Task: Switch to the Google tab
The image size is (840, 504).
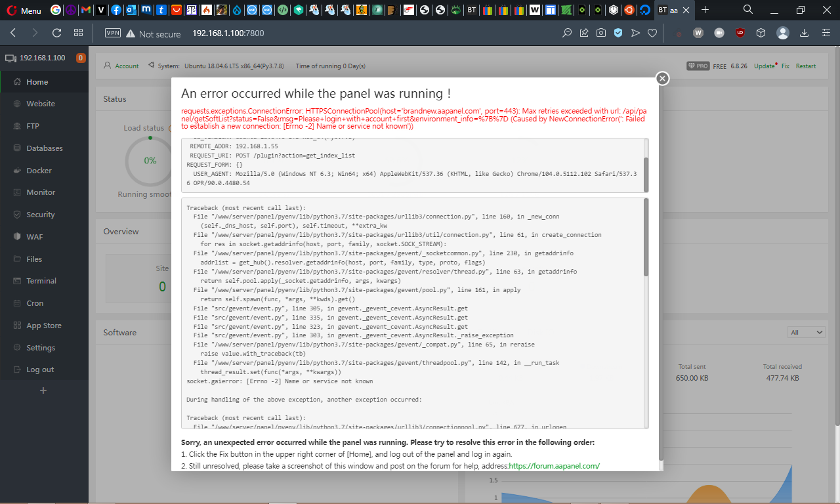Action: (x=55, y=10)
